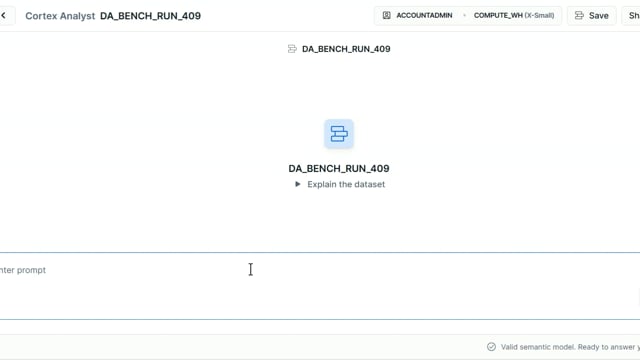Click the ACCOUNTADMIN role person icon

[386, 16]
